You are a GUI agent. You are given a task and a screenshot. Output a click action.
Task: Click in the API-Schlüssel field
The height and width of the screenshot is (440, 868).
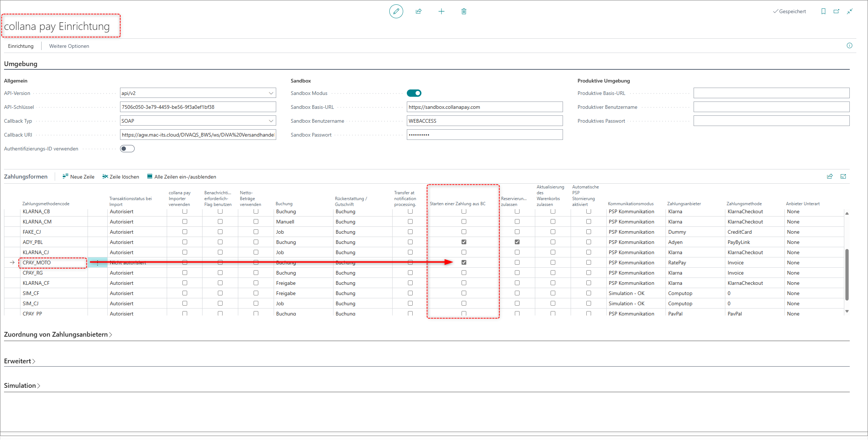pyautogui.click(x=198, y=107)
